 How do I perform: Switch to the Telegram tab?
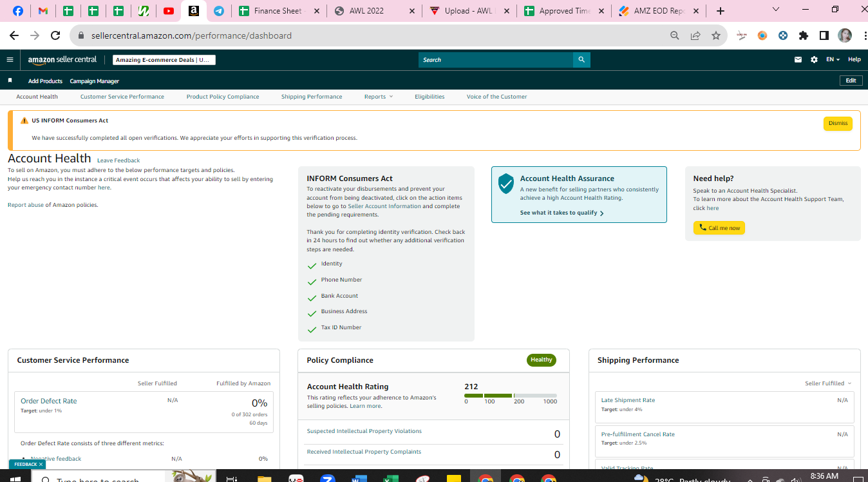(x=219, y=11)
